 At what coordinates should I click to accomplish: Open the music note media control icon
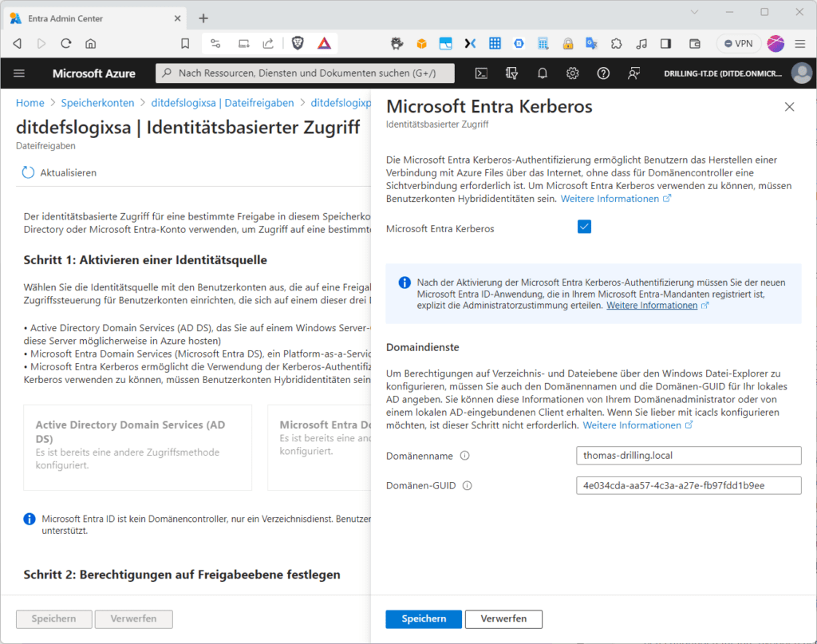(x=641, y=44)
